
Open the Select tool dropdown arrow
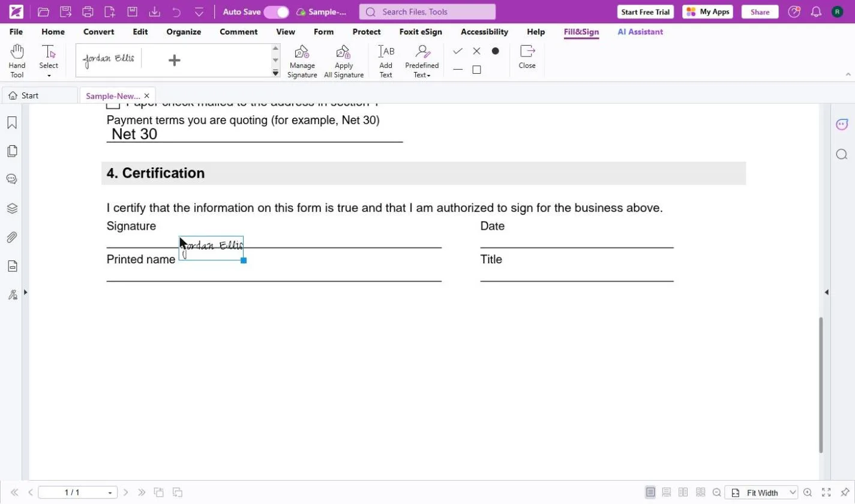(x=49, y=76)
